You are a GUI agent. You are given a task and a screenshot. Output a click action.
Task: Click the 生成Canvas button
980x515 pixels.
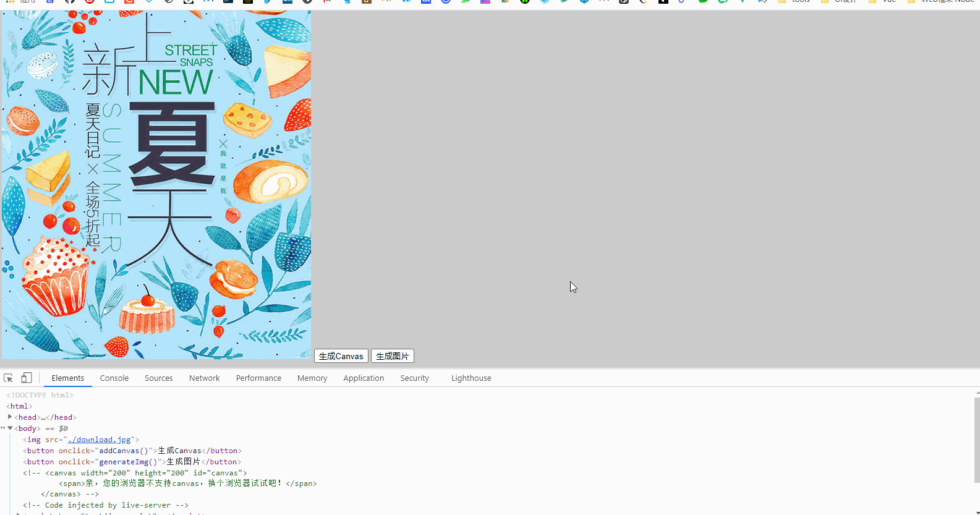point(341,356)
